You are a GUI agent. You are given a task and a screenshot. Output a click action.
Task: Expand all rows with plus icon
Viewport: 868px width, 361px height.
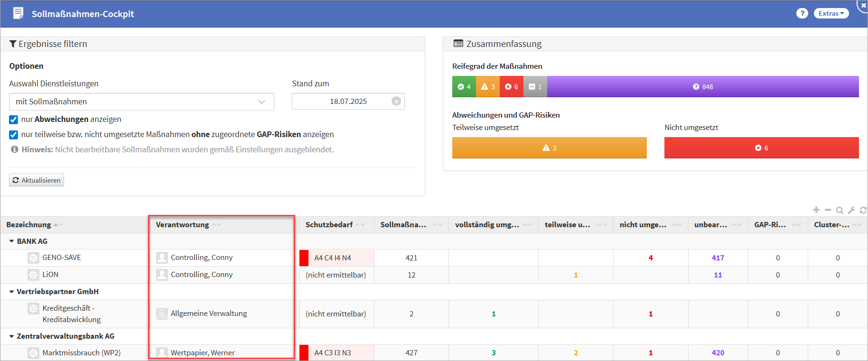pyautogui.click(x=816, y=210)
